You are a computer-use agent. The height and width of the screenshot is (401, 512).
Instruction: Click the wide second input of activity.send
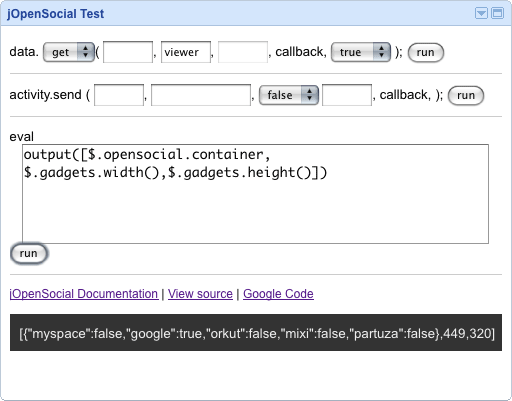coord(201,95)
